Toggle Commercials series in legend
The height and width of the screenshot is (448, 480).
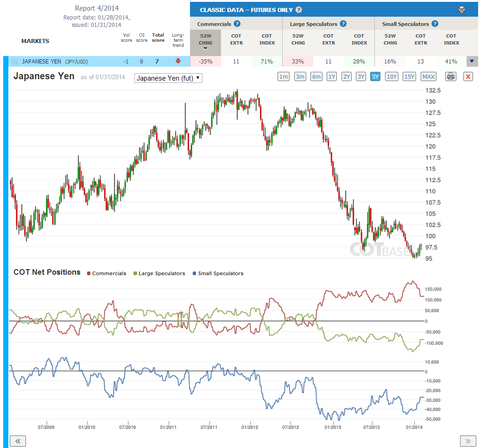[x=107, y=273]
